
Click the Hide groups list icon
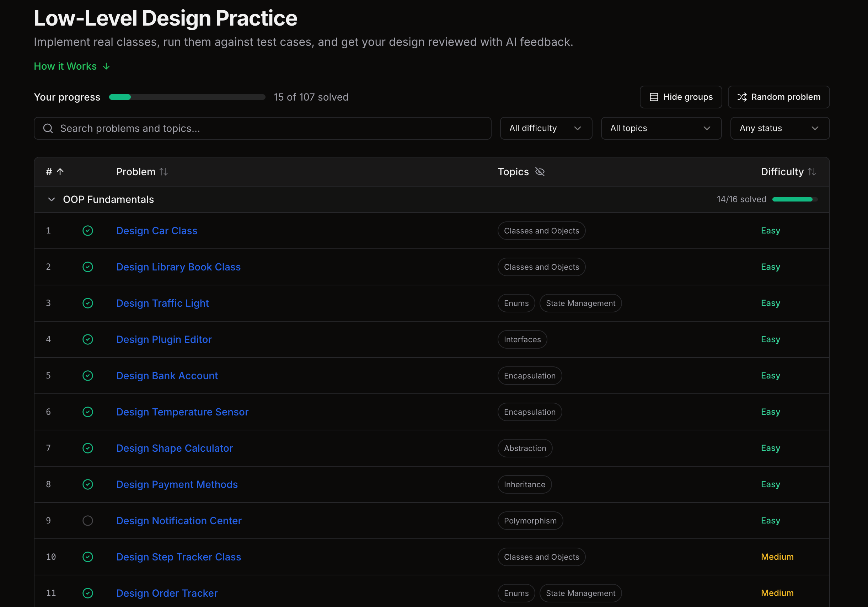654,97
